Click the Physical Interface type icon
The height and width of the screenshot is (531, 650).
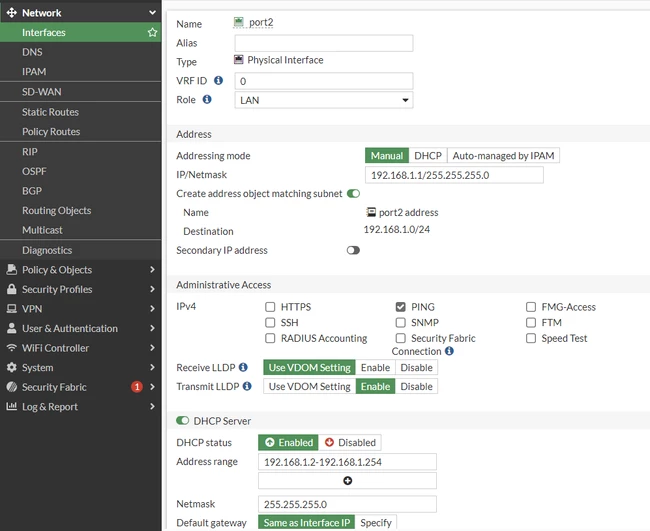tap(238, 59)
